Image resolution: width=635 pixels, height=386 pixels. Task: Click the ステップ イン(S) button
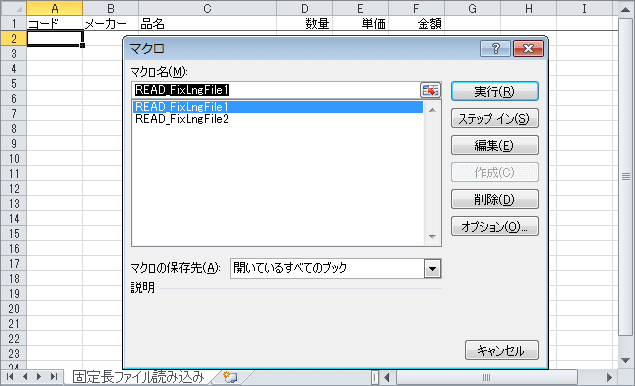(x=494, y=118)
